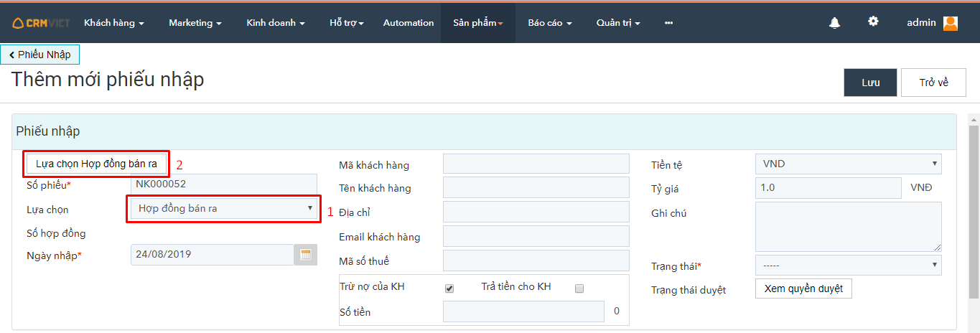Expand the Khách hàng menu
Screen dimensions: 980x333
114,23
